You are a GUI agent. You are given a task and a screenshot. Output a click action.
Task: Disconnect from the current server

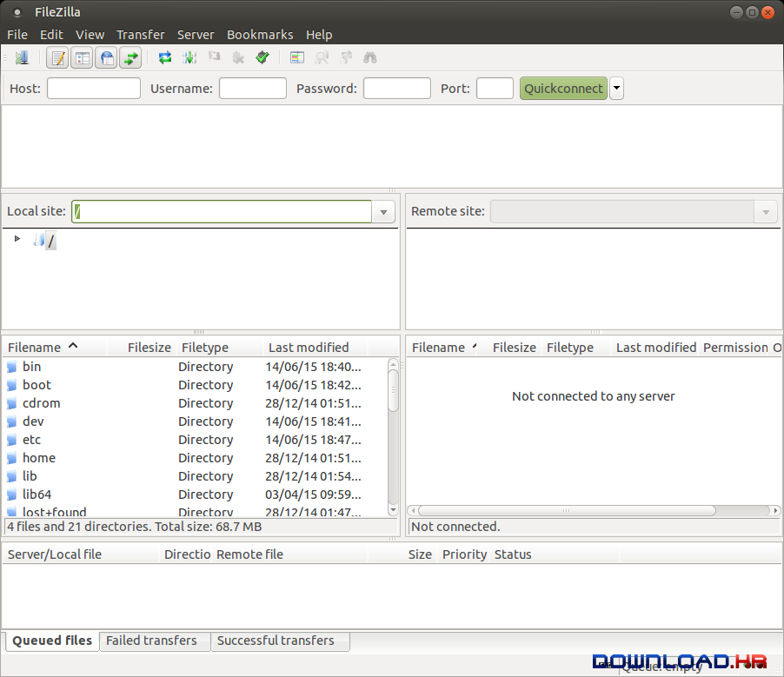[238, 58]
